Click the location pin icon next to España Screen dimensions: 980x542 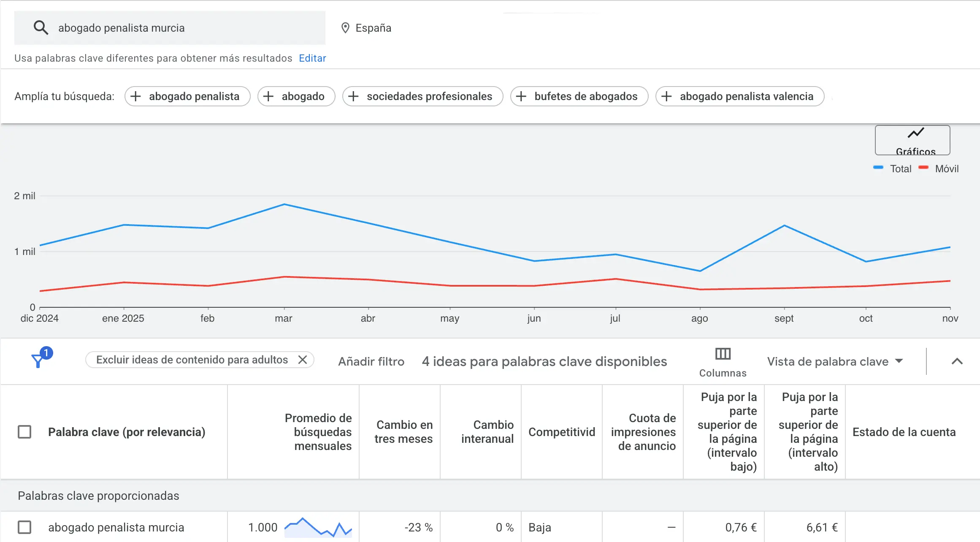tap(346, 27)
